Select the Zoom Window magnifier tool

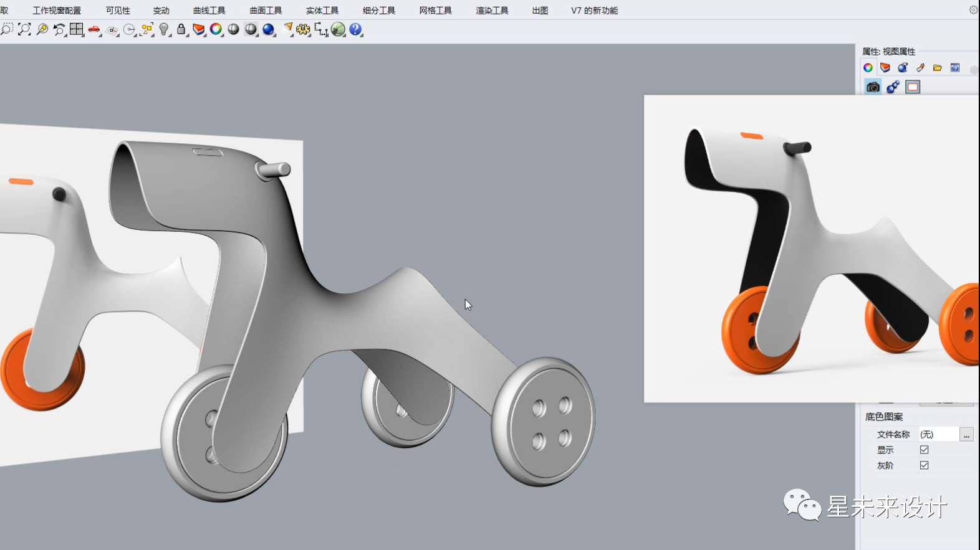pos(6,29)
